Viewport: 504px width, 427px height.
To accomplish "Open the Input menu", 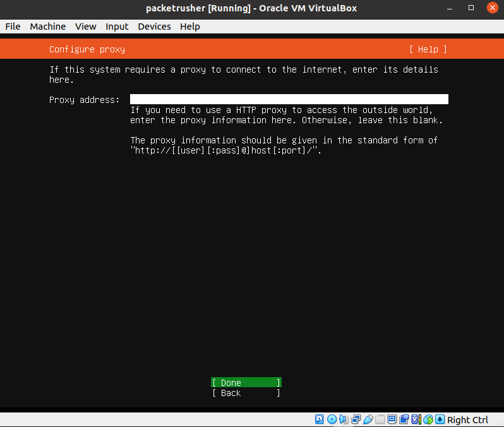I will click(117, 27).
